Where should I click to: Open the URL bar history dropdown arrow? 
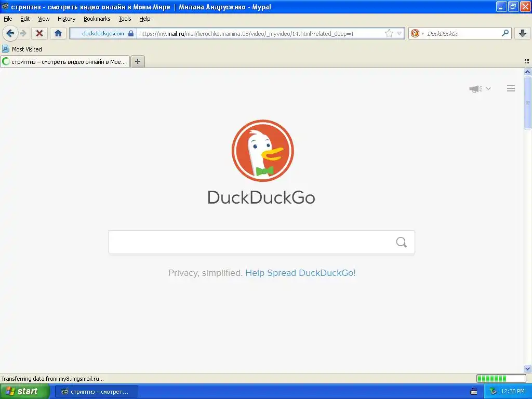(x=400, y=33)
